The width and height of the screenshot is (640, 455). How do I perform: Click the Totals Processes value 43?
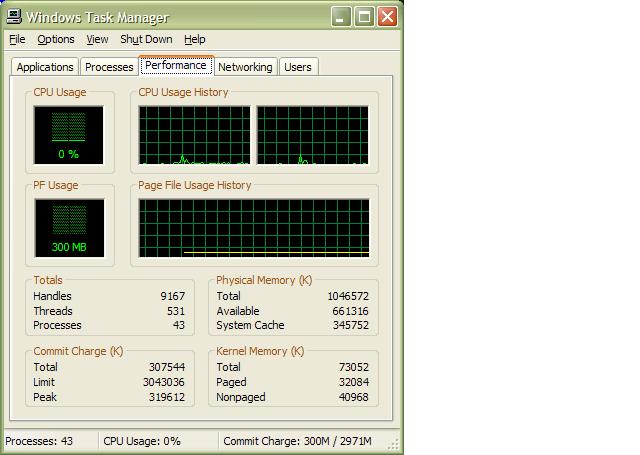click(179, 326)
